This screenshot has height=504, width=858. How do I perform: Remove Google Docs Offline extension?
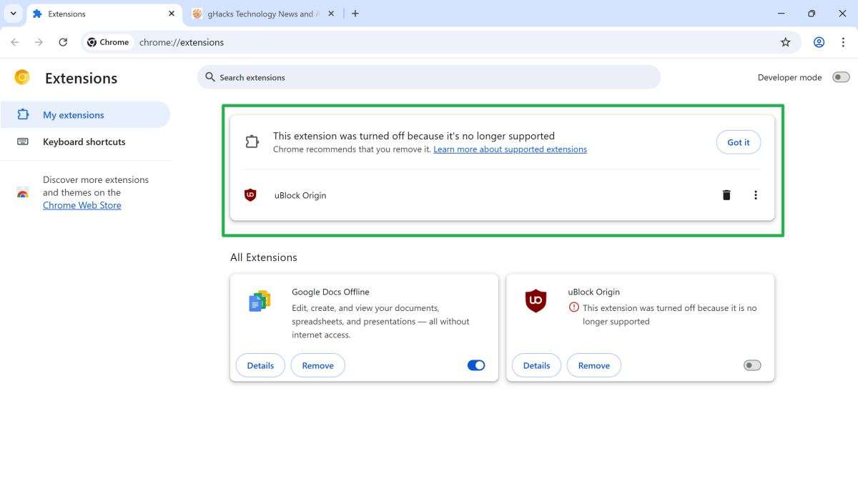point(317,365)
